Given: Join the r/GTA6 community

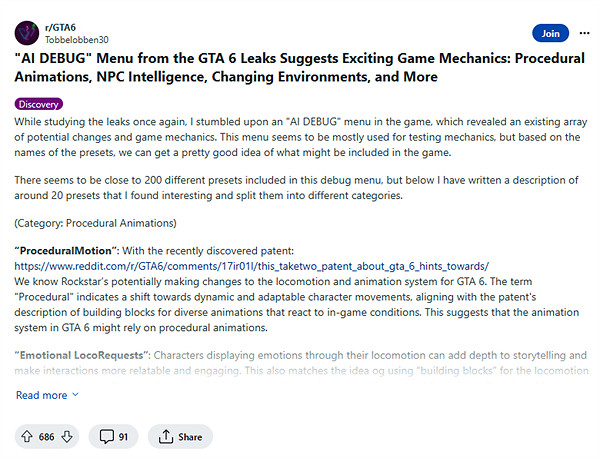Looking at the screenshot, I should pos(550,33).
